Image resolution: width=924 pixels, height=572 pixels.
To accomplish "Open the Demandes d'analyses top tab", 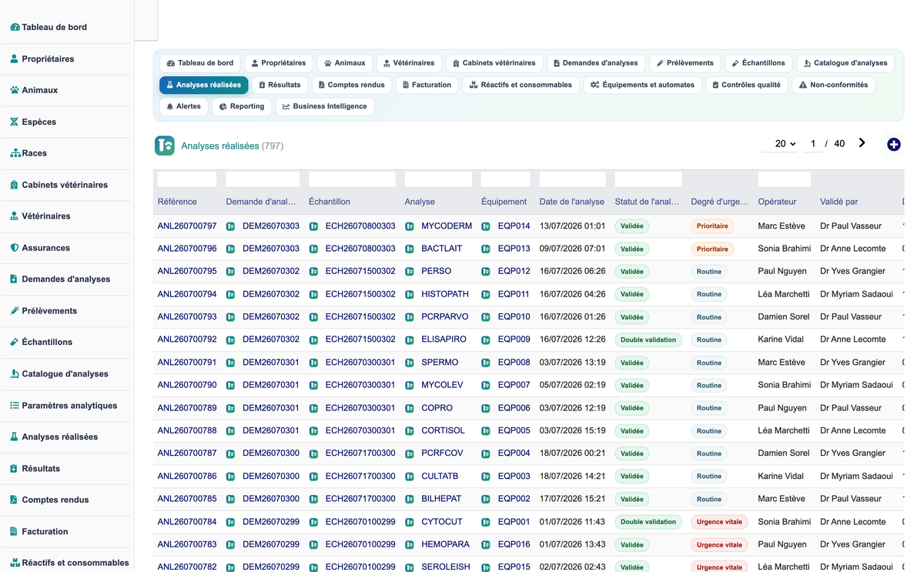I will [595, 63].
